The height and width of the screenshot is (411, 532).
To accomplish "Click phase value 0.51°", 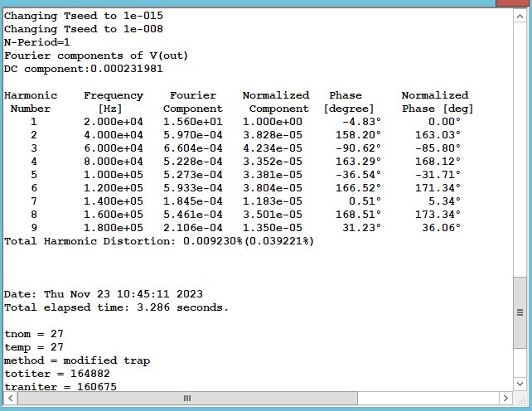I will 365,201.
